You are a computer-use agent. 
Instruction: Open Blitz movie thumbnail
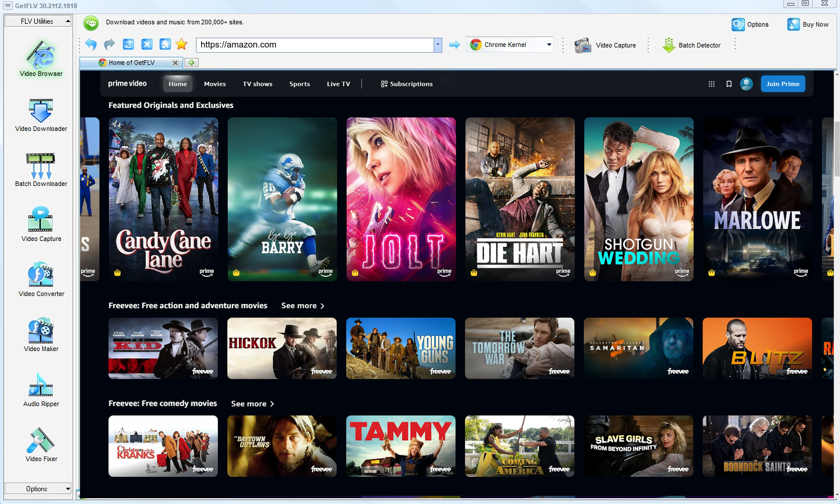click(x=757, y=348)
